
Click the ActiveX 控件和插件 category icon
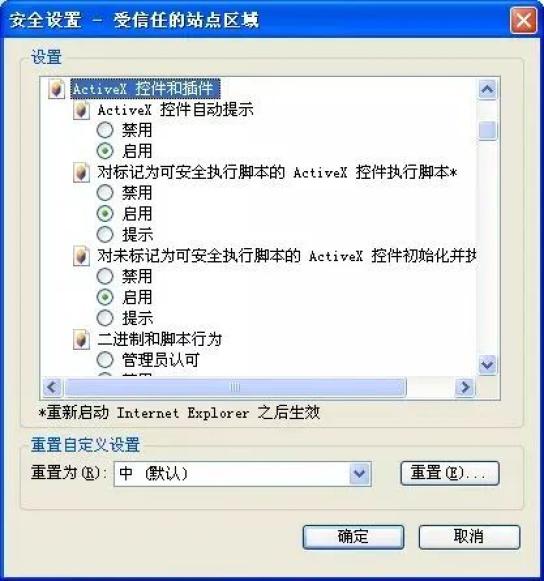pos(56,89)
